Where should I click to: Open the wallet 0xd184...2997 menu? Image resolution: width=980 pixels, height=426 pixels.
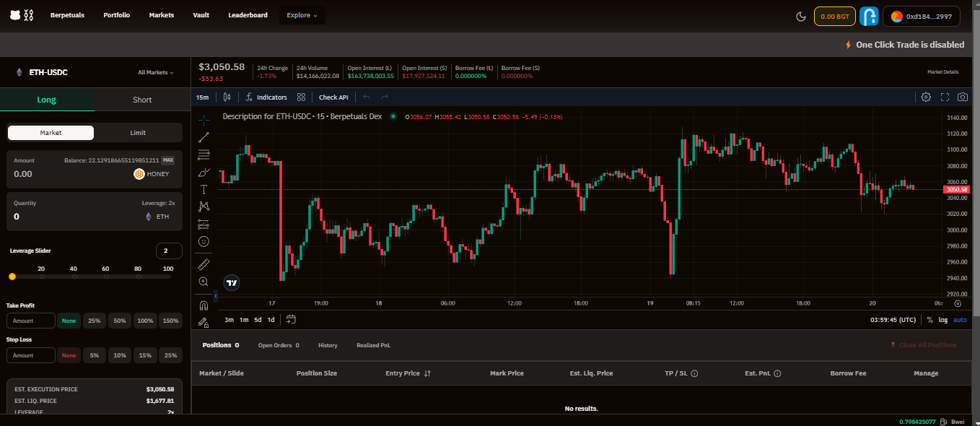tap(922, 16)
